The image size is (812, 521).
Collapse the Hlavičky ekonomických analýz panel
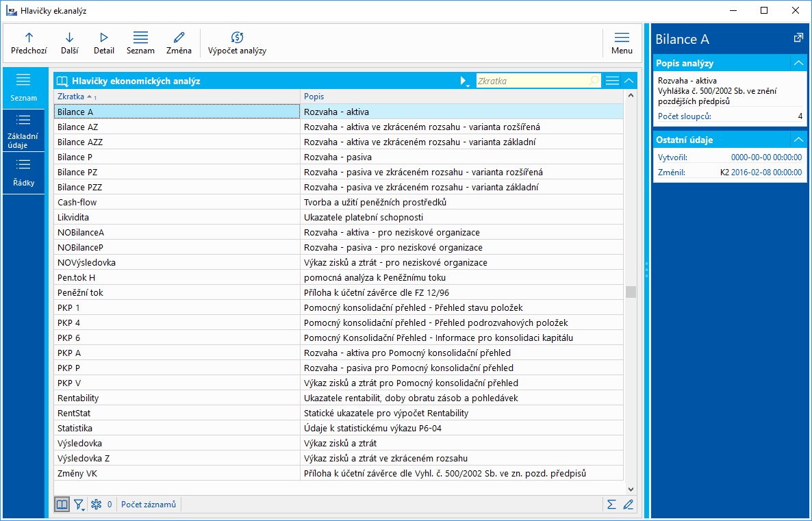coord(629,81)
